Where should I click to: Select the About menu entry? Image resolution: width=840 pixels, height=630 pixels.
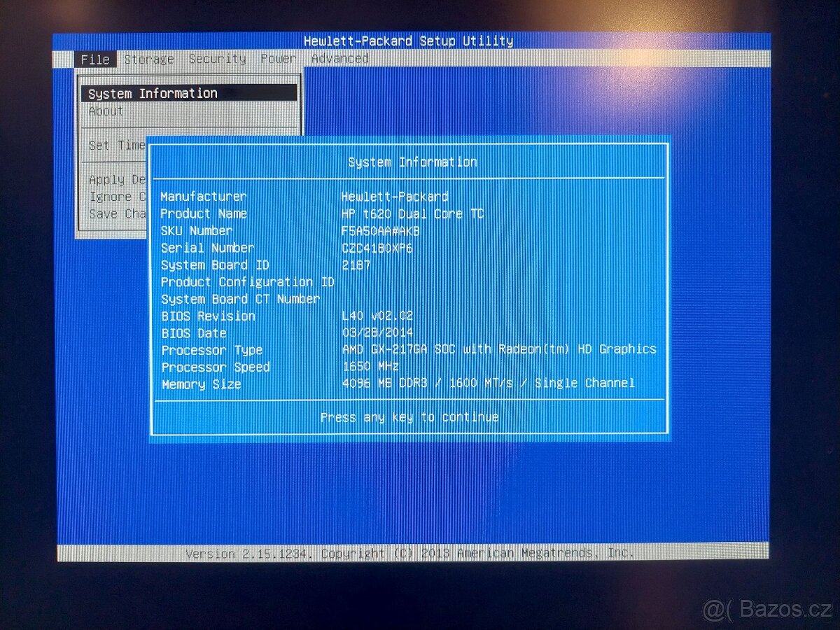click(x=106, y=111)
